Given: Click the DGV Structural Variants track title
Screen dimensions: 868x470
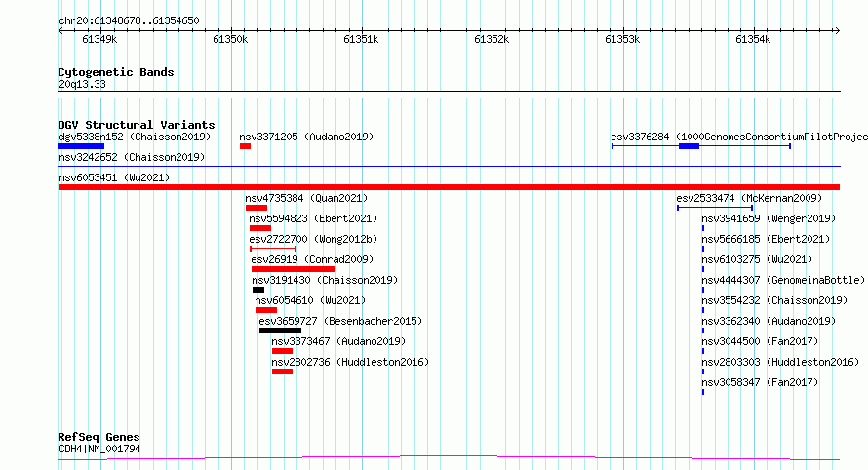Looking at the screenshot, I should click(x=137, y=125).
